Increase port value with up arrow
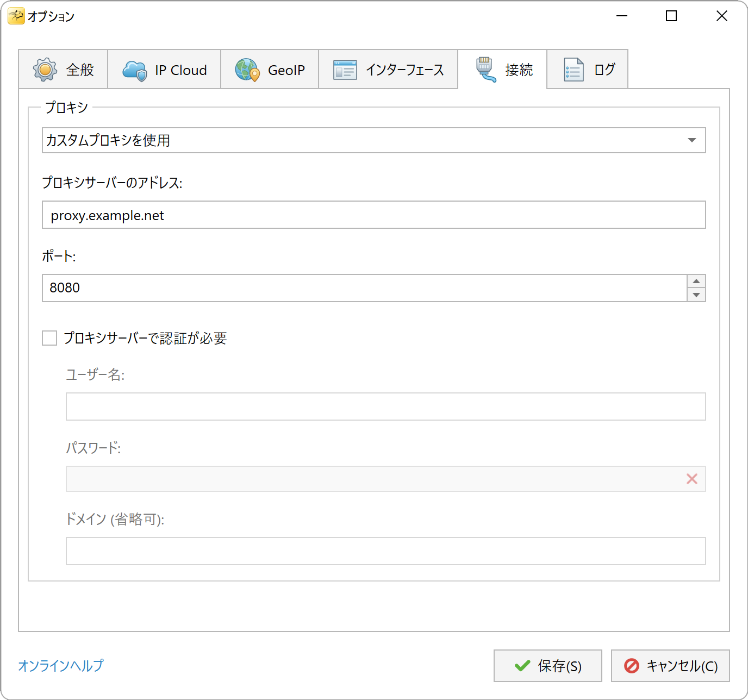This screenshot has width=748, height=700. tap(696, 281)
